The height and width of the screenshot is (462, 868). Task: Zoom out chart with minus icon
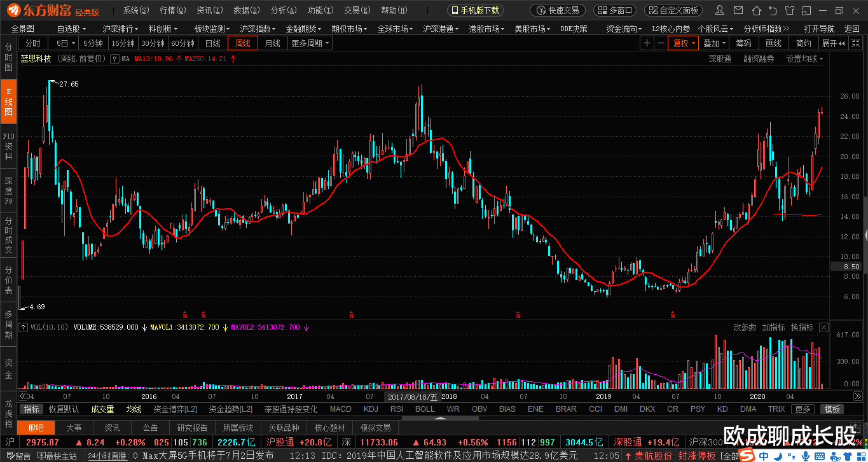coord(661,43)
